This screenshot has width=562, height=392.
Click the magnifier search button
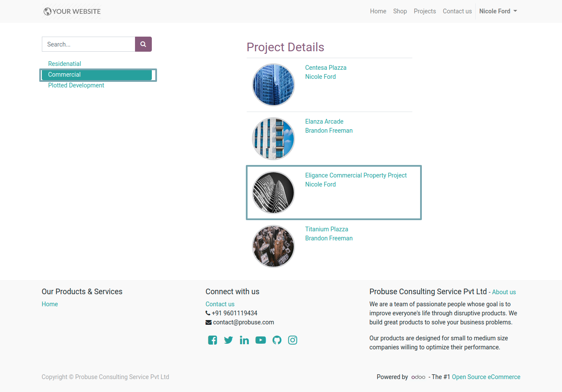pyautogui.click(x=143, y=44)
